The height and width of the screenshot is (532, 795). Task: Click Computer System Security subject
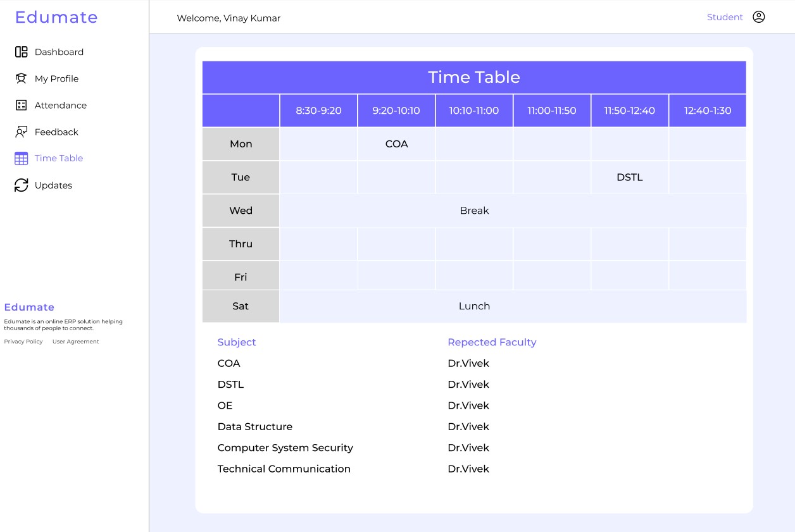click(285, 448)
